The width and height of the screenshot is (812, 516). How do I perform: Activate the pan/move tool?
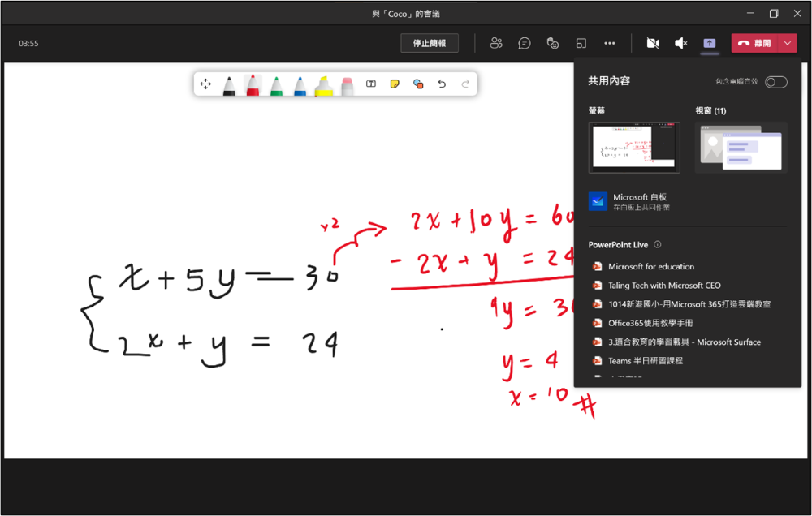click(205, 84)
